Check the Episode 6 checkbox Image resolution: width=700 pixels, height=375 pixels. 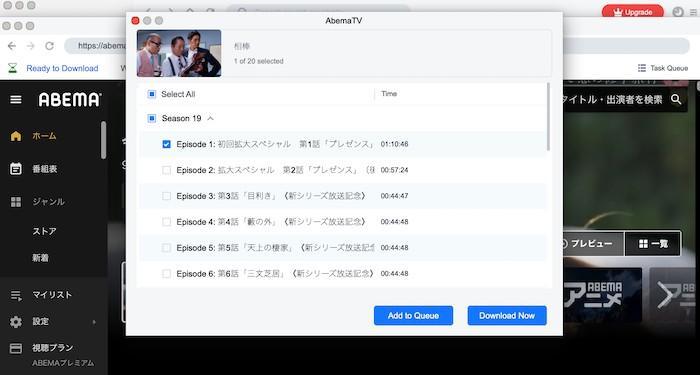pos(167,274)
